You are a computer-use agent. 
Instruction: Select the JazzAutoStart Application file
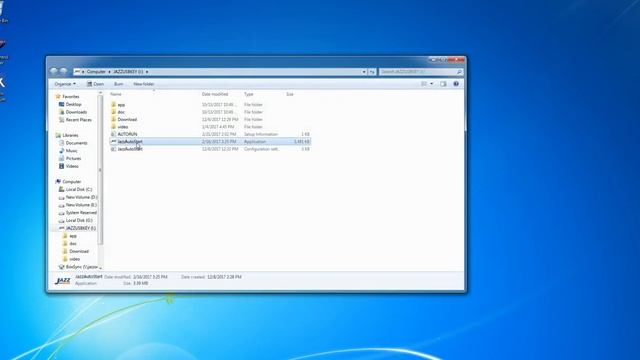(x=210, y=142)
